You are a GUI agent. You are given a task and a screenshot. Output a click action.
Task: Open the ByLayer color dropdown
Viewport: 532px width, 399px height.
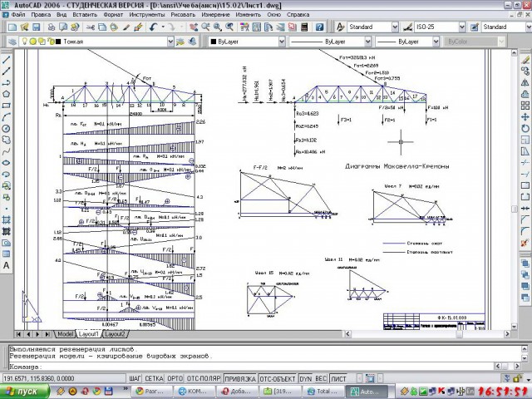point(282,42)
